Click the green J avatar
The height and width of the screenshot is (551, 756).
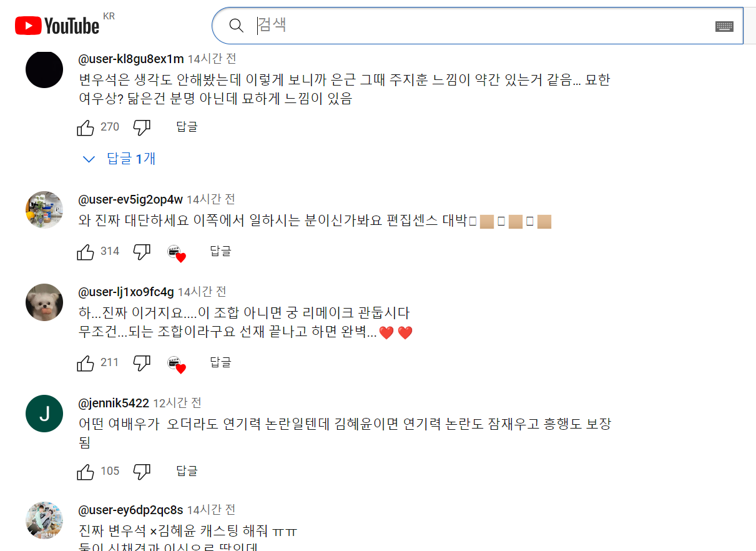pos(44,414)
